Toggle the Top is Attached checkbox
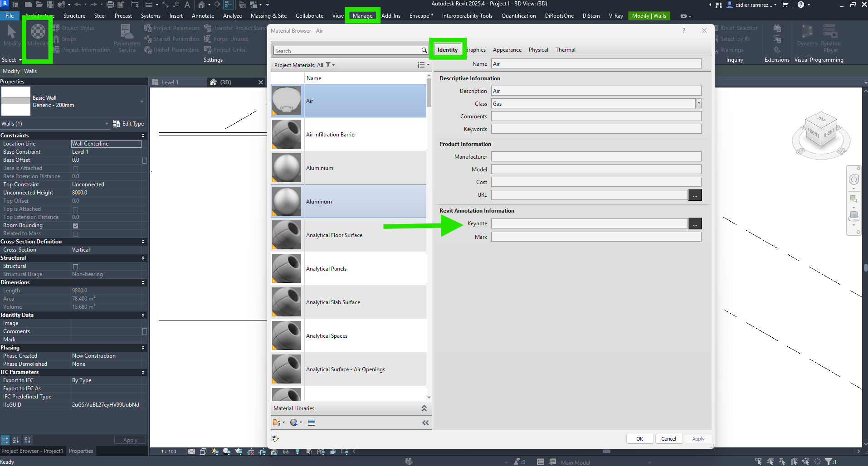868x466 pixels. (x=75, y=209)
